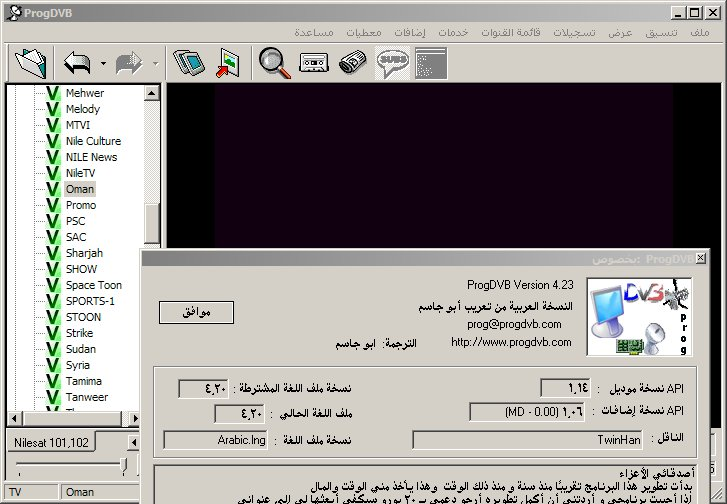Click the newspaper guide toolbar icon
Viewport: 727px width, 504px height.
click(x=352, y=63)
